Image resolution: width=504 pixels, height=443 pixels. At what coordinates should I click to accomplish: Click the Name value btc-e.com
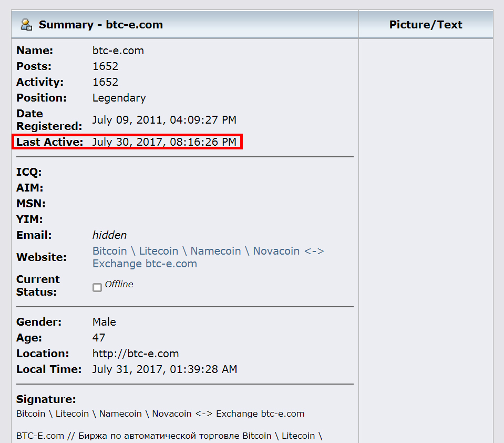point(118,51)
